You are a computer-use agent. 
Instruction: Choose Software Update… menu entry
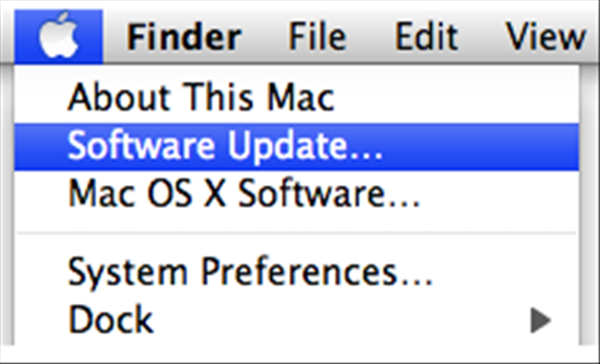pyautogui.click(x=297, y=146)
